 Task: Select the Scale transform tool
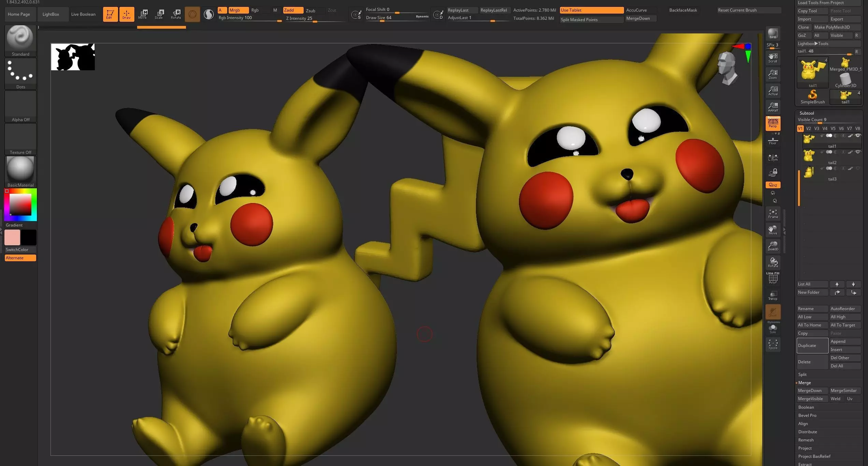(x=159, y=14)
